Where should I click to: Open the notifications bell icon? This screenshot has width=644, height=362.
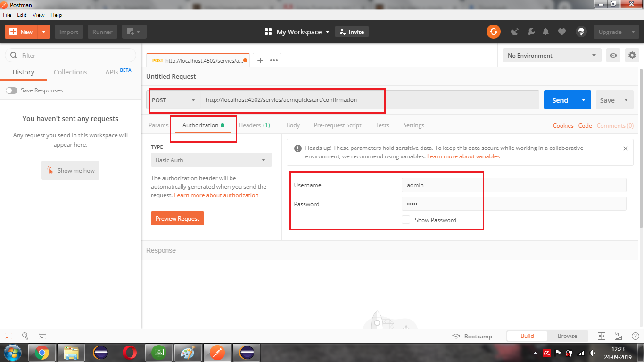pos(546,32)
